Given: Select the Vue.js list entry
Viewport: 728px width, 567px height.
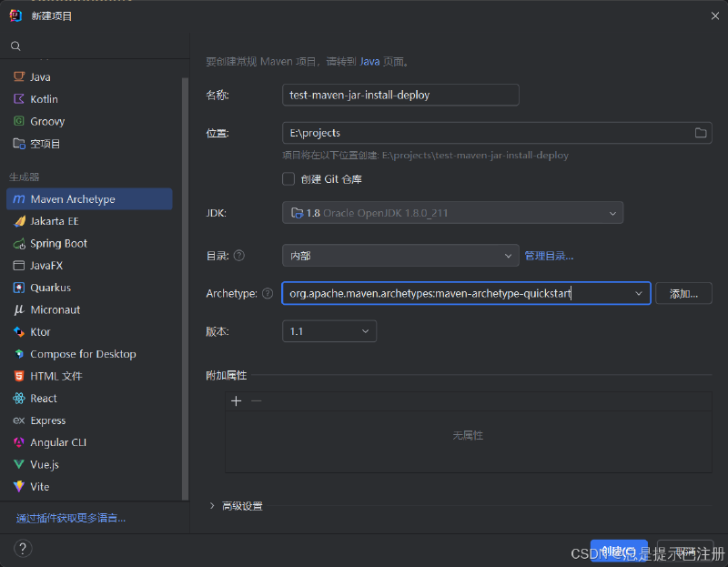Looking at the screenshot, I should pos(89,464).
